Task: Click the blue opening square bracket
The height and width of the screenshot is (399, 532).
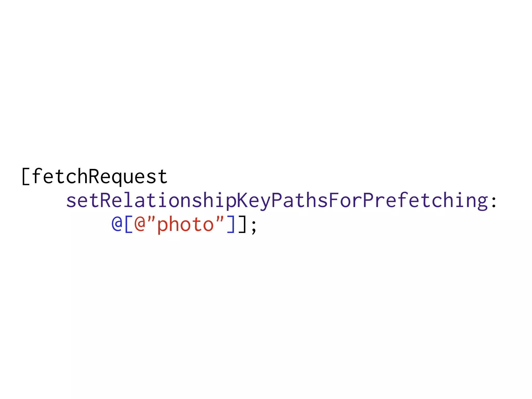Action: pos(129,224)
